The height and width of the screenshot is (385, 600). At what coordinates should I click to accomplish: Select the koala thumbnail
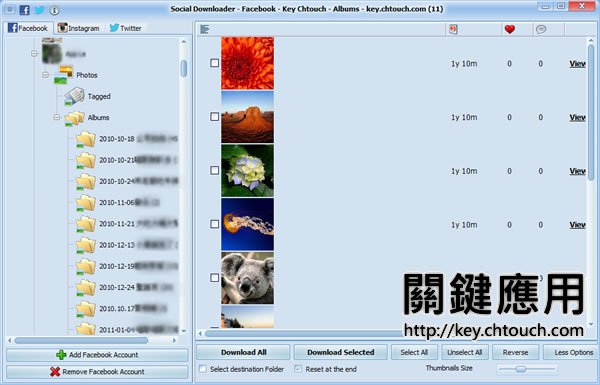pos(248,278)
